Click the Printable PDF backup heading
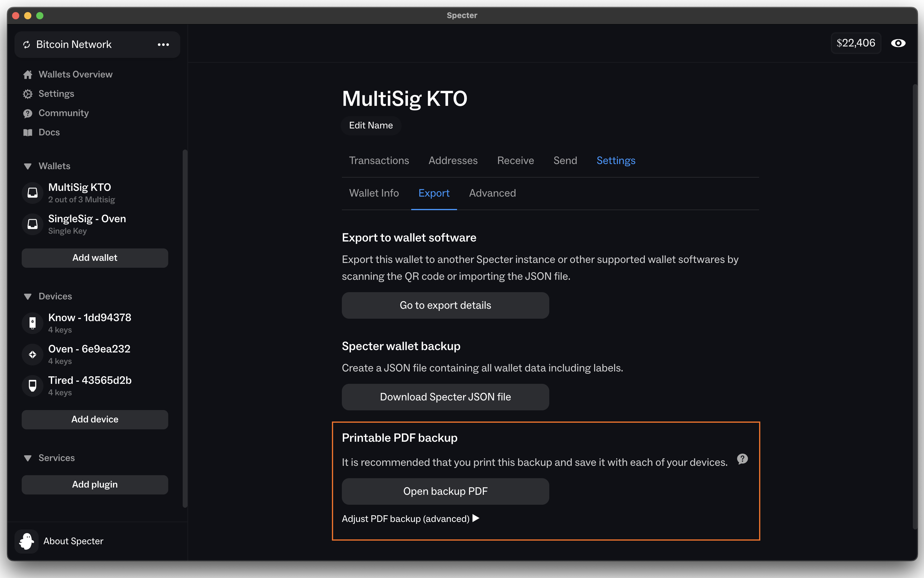Viewport: 924px width, 578px height. pyautogui.click(x=399, y=438)
